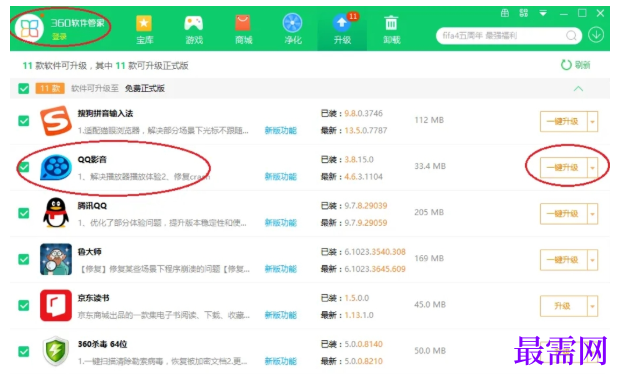
Task: Select the 360杀毒 64位 name text
Action: pyautogui.click(x=102, y=344)
